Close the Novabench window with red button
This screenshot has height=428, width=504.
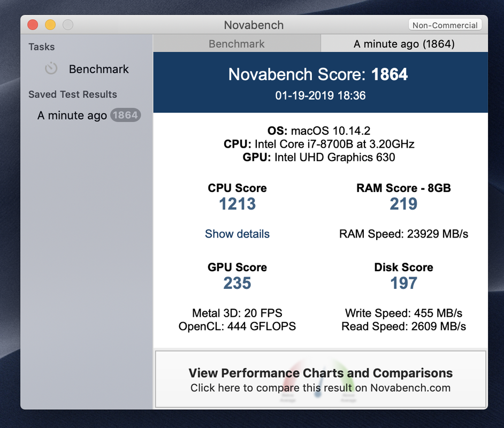pos(33,25)
